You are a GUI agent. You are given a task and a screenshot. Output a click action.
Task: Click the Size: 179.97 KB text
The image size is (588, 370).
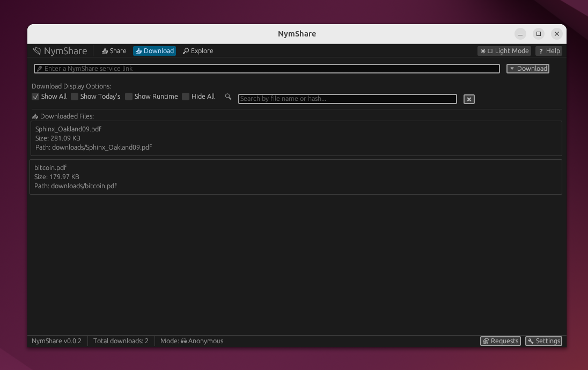57,177
